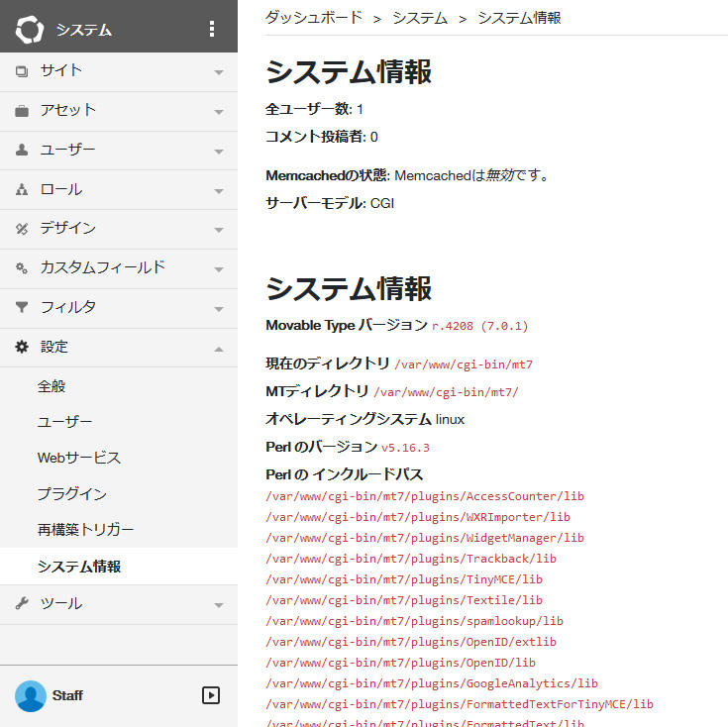
Task: Click the フィルタ funnel icon
Action: (x=22, y=307)
